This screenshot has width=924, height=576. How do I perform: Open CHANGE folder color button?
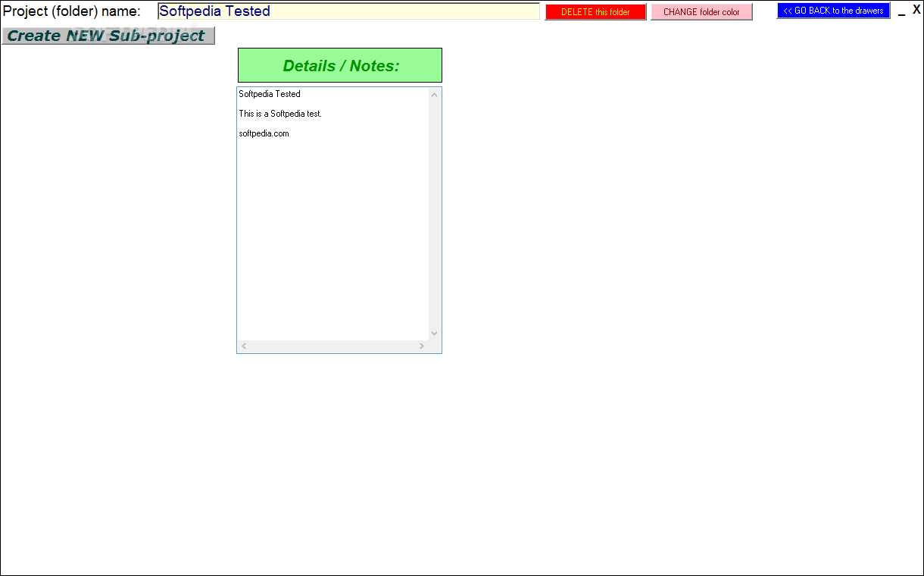coord(701,12)
